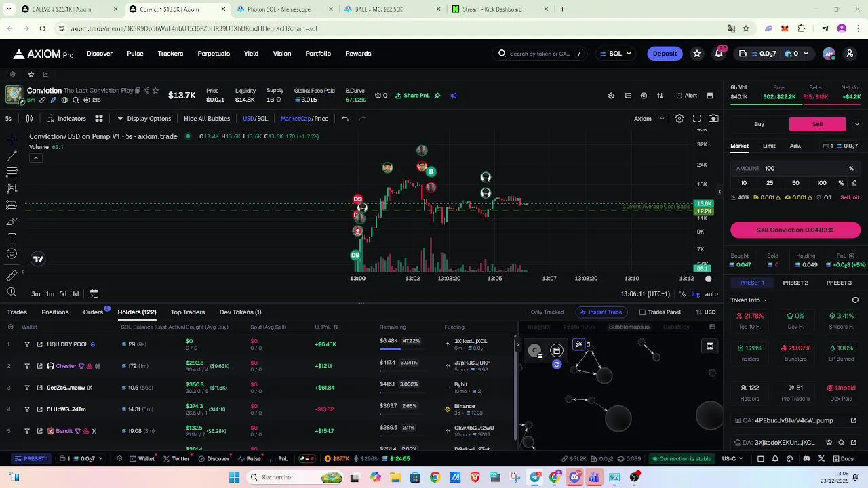The width and height of the screenshot is (868, 488).
Task: Hide All Bubbles on the chart
Action: 207,119
